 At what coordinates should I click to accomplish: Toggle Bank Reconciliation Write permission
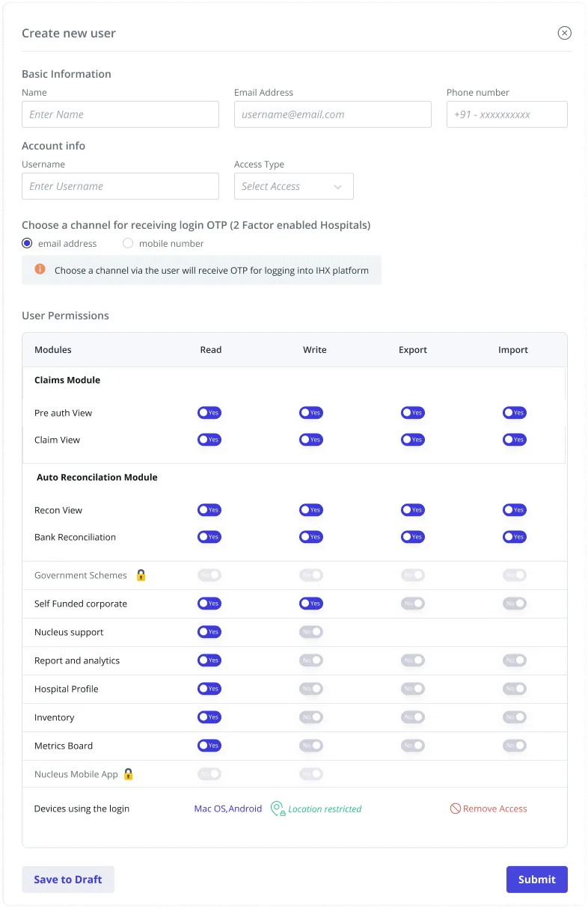tap(311, 537)
